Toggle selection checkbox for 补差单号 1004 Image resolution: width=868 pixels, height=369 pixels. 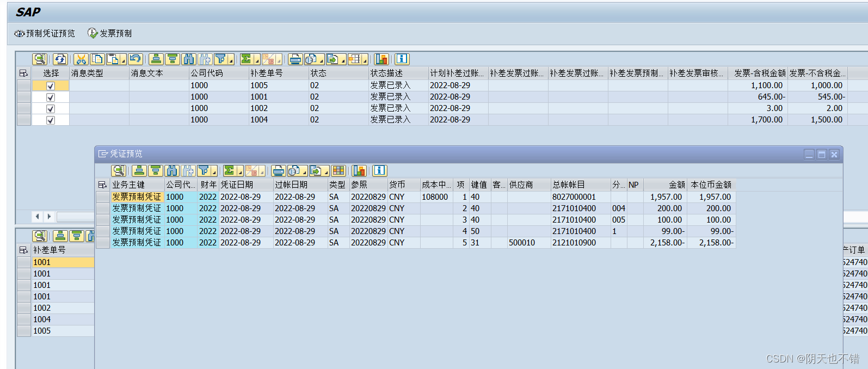pyautogui.click(x=51, y=120)
